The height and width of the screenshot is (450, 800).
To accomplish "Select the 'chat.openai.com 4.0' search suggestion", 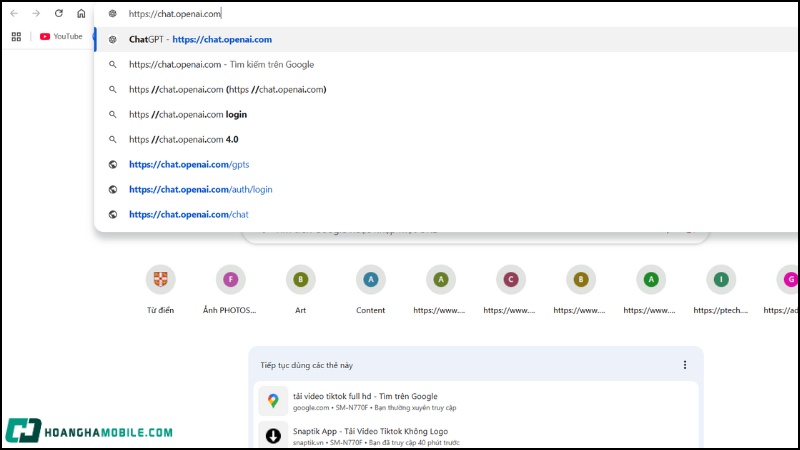I will tap(184, 140).
